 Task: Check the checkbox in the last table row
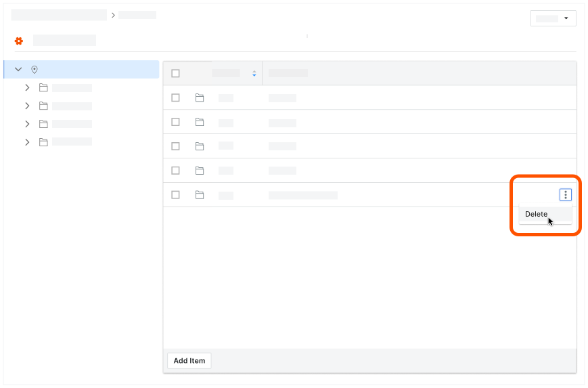[x=175, y=195]
